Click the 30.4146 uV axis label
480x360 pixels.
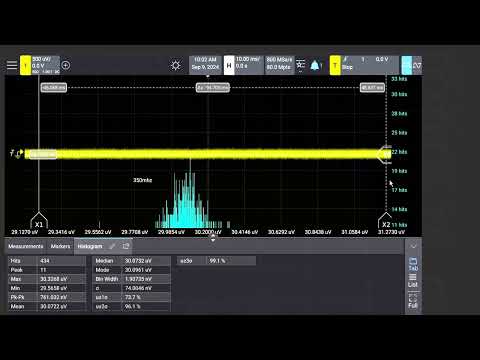[x=245, y=232]
